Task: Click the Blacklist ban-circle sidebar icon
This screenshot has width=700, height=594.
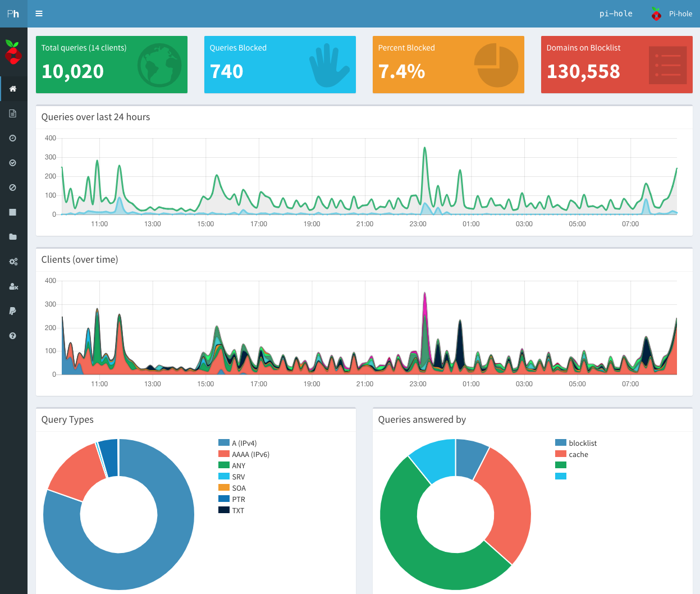Action: [x=13, y=188]
